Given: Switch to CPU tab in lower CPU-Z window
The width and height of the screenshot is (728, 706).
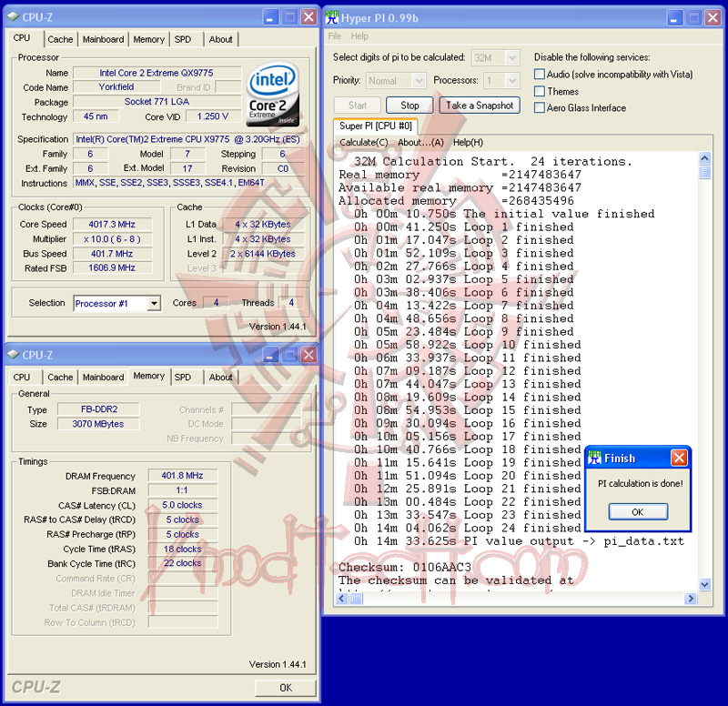Looking at the screenshot, I should (21, 377).
